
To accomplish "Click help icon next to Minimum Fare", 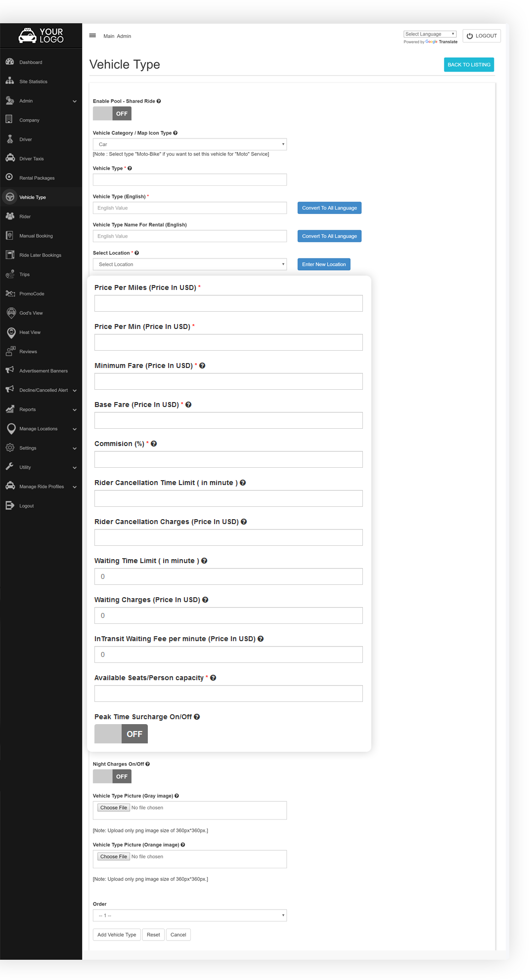I will [x=202, y=366].
